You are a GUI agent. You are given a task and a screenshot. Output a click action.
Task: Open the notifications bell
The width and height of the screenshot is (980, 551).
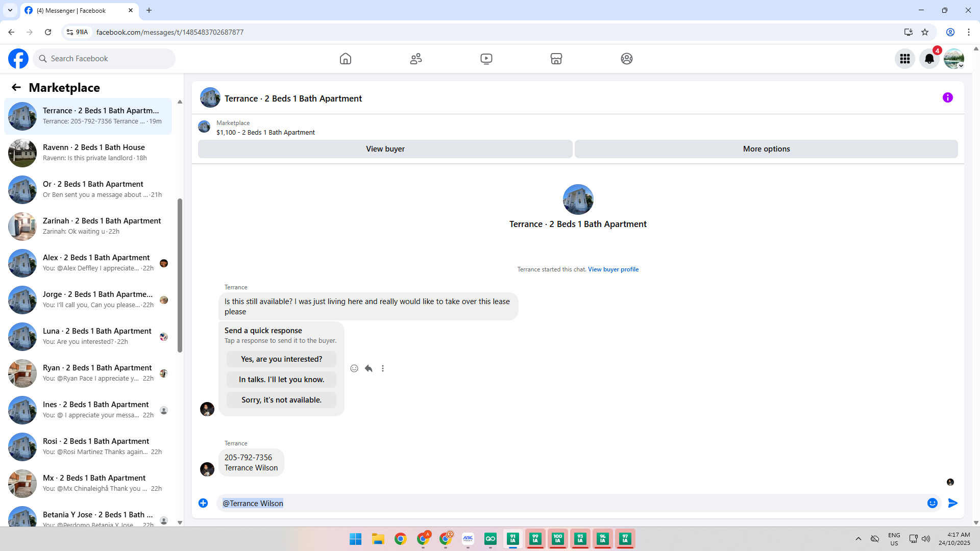(929, 59)
